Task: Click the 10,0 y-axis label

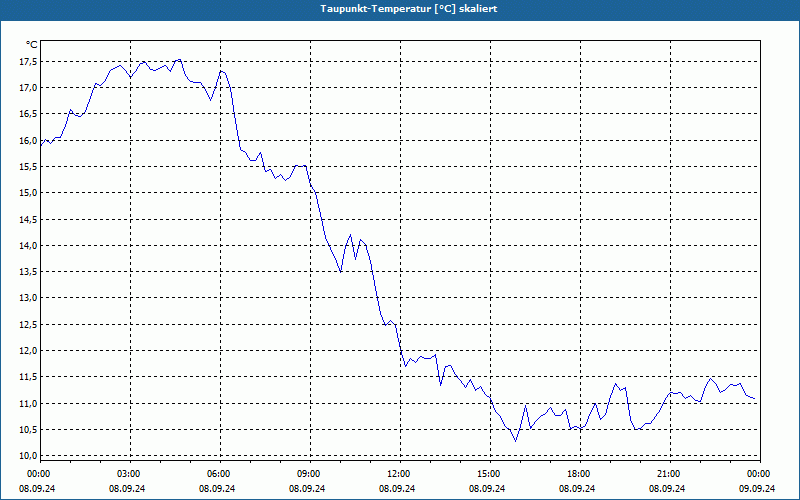Action: [x=28, y=456]
